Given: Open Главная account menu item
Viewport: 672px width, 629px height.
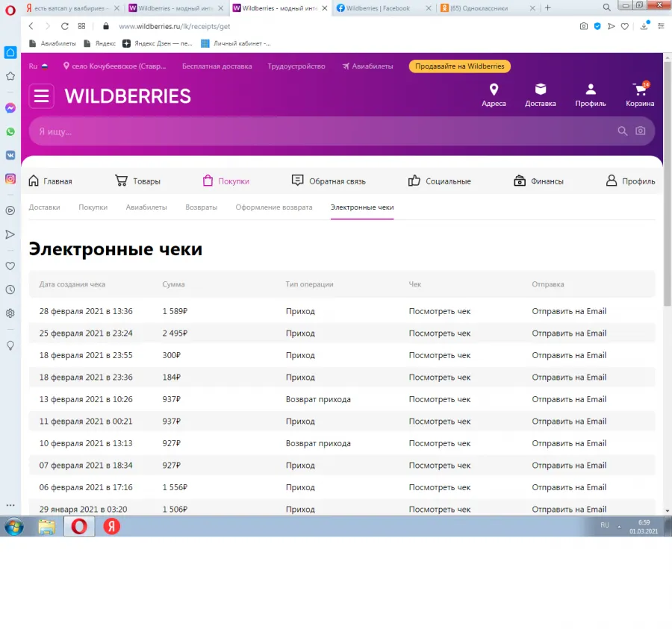Looking at the screenshot, I should point(50,181).
